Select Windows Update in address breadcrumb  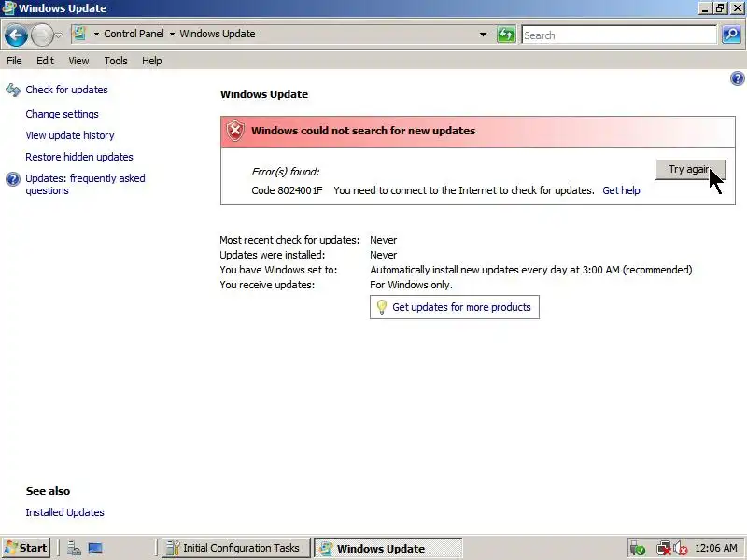click(218, 34)
